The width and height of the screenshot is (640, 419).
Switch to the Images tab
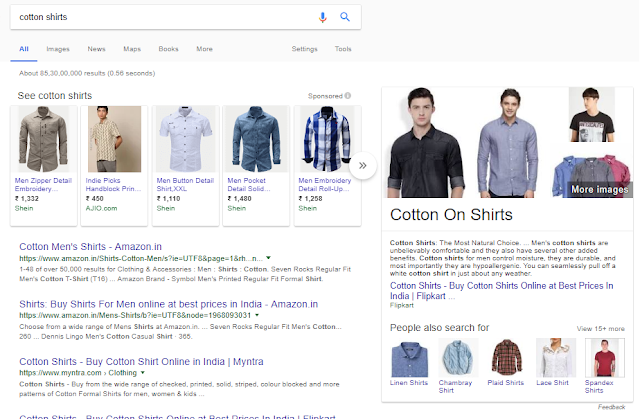58,49
